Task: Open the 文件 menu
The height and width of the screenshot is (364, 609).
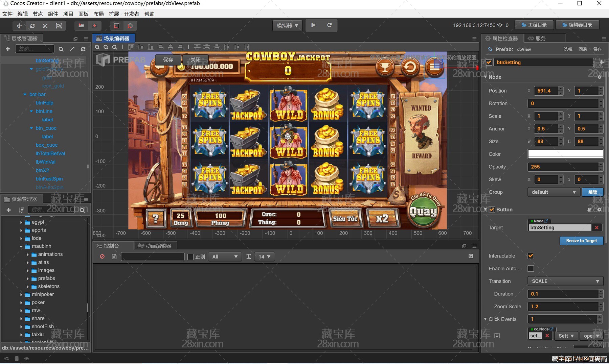Action: 7,14
